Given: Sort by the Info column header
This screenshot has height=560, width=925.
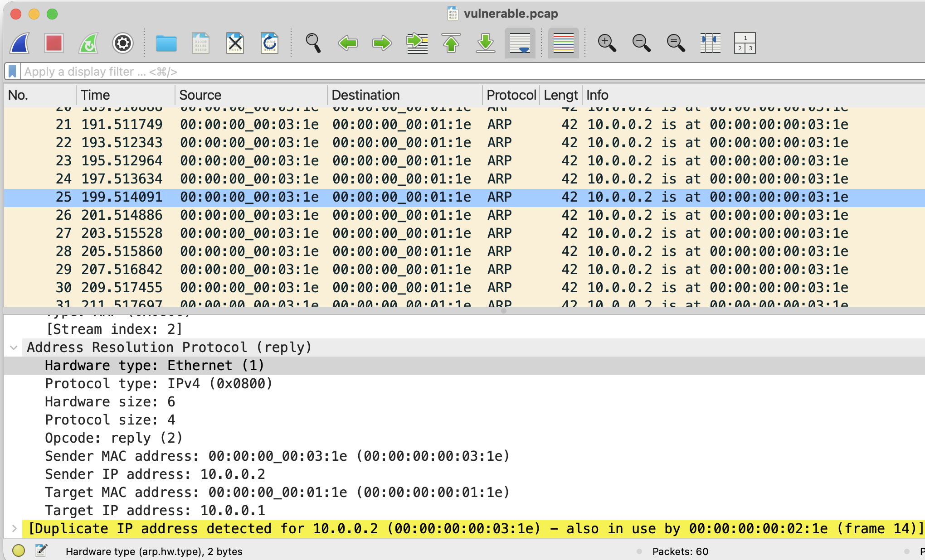Looking at the screenshot, I should pyautogui.click(x=754, y=95).
